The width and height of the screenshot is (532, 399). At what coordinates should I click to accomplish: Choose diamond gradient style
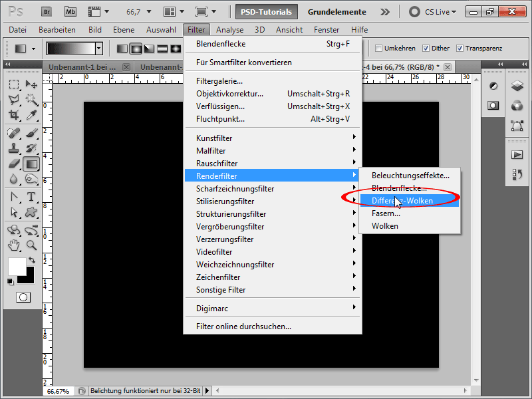[x=176, y=49]
